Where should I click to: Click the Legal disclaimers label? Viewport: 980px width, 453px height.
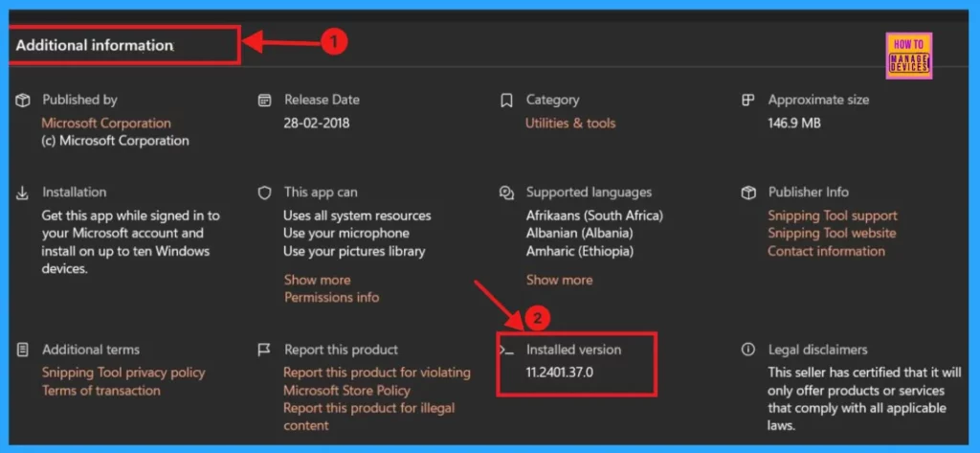point(818,350)
